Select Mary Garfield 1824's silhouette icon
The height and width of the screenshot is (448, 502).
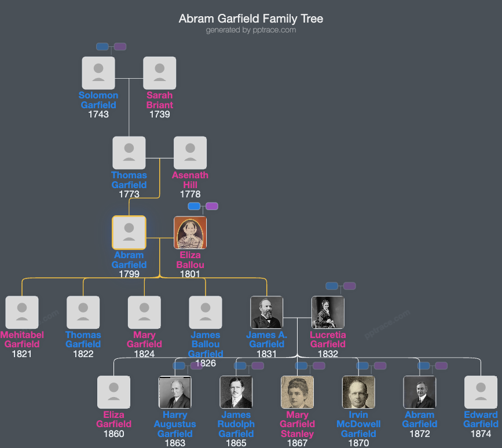[144, 311]
